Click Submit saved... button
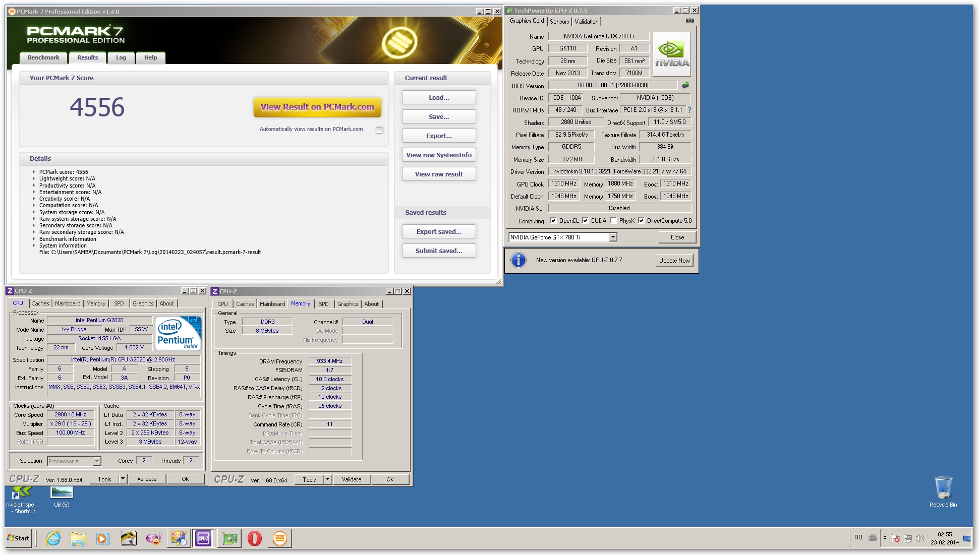The image size is (980, 556). [x=439, y=251]
